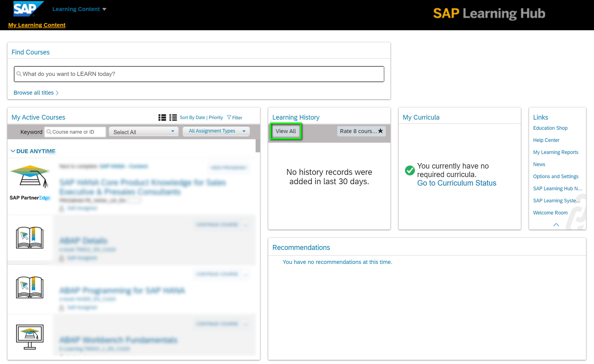The width and height of the screenshot is (594, 364).
Task: Click the My Active Courses heading
Action: point(38,117)
